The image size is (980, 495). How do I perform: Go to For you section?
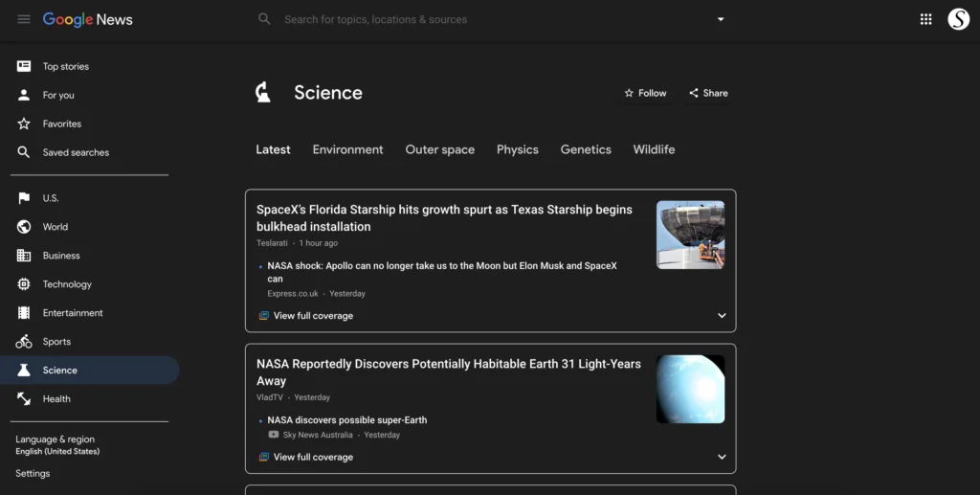(x=58, y=95)
